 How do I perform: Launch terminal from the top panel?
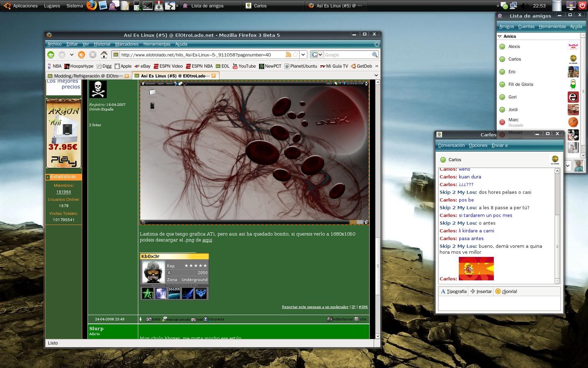tap(148, 6)
